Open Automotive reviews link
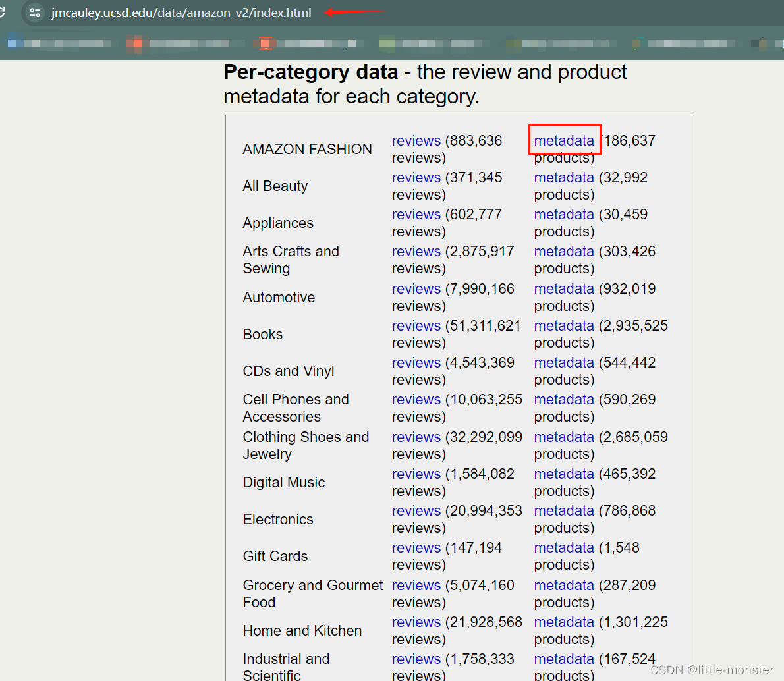The image size is (784, 681). [416, 288]
